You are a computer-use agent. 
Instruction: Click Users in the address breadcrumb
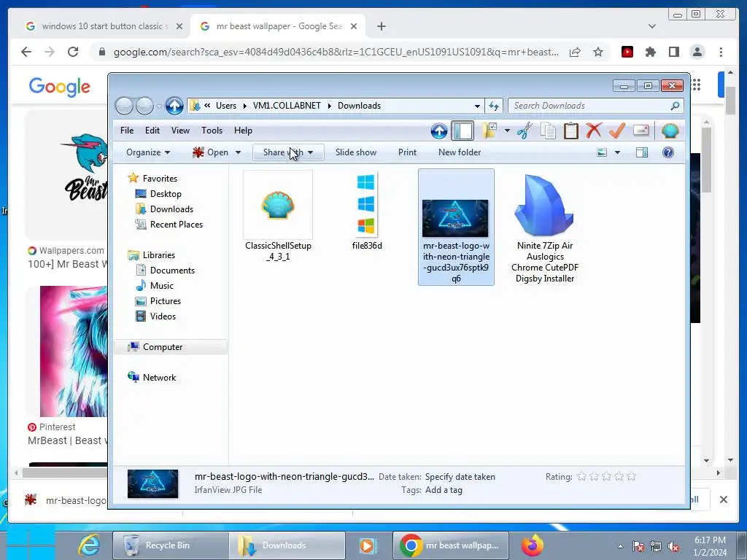(x=226, y=106)
